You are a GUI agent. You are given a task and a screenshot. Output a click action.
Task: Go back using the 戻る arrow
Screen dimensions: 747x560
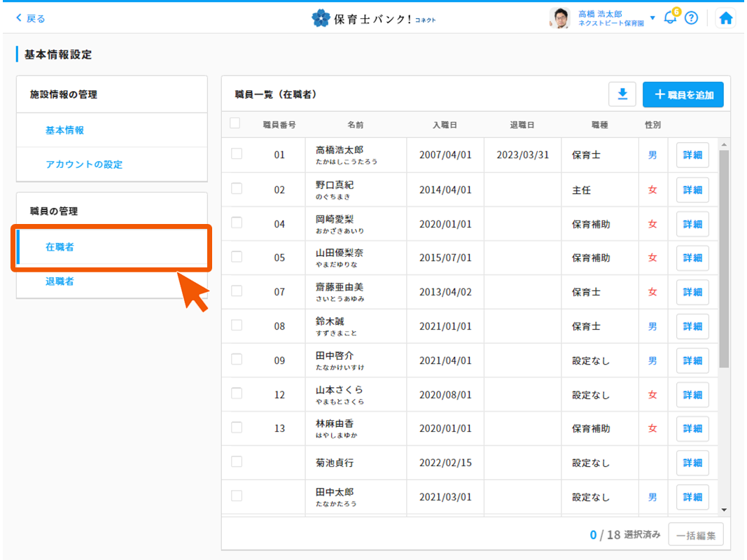tap(30, 19)
